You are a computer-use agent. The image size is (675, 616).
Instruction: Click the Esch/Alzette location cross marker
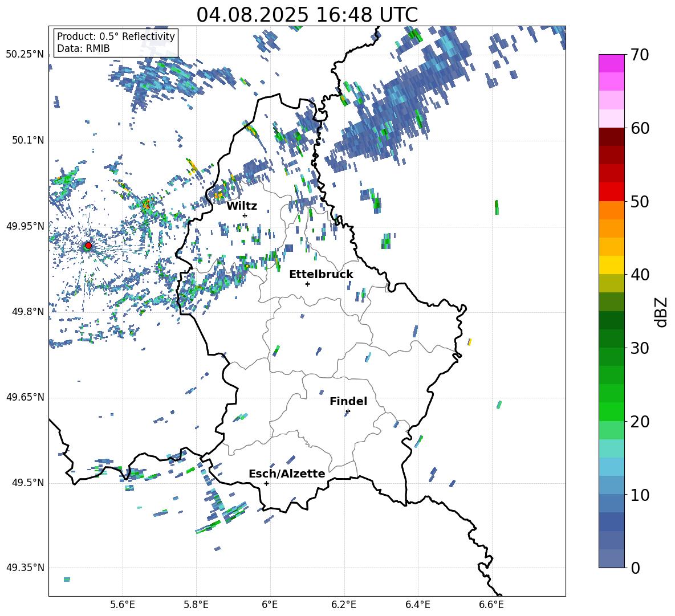coord(266,483)
